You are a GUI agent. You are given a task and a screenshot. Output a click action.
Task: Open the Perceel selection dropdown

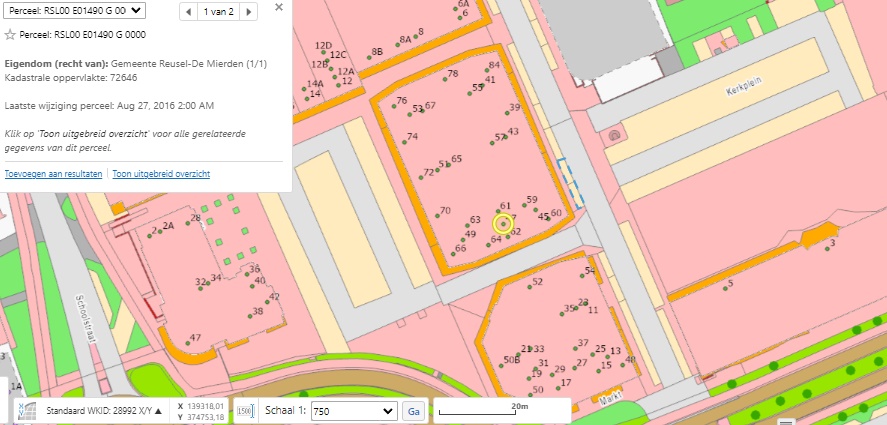point(76,10)
